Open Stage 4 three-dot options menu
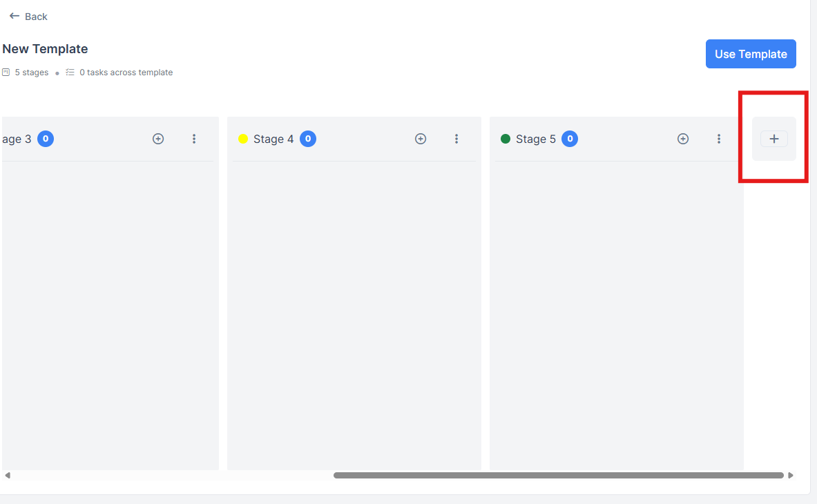This screenshot has height=504, width=817. (x=456, y=139)
